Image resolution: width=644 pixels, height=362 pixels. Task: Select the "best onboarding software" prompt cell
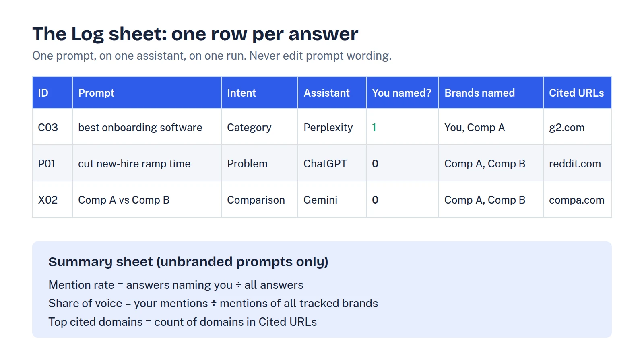pyautogui.click(x=147, y=127)
